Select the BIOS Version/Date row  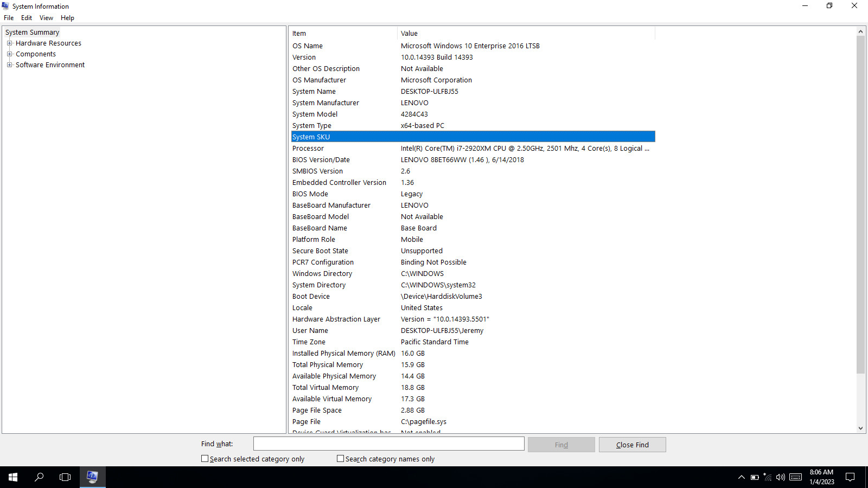pos(473,160)
